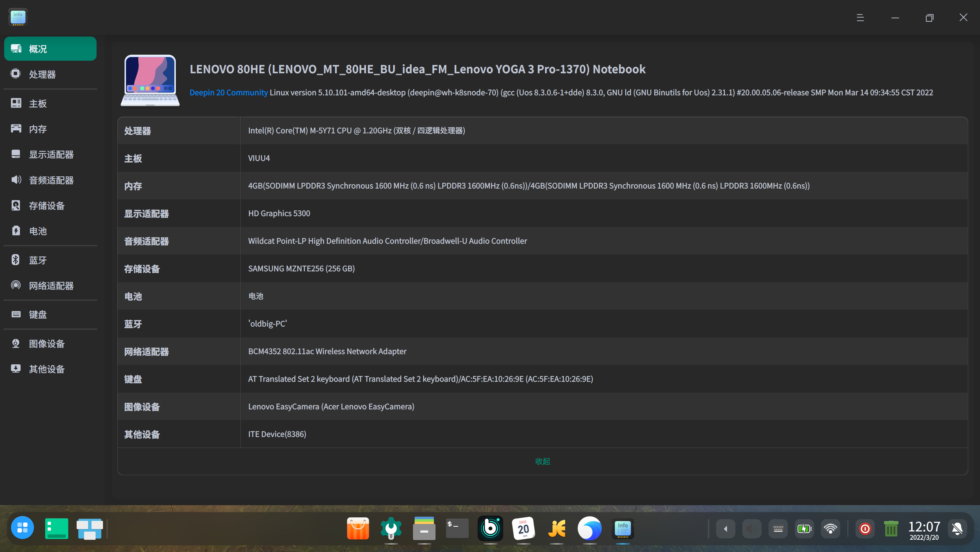Image resolution: width=980 pixels, height=552 pixels.
Task: Select 音频适配器 sidebar item
Action: click(x=51, y=180)
